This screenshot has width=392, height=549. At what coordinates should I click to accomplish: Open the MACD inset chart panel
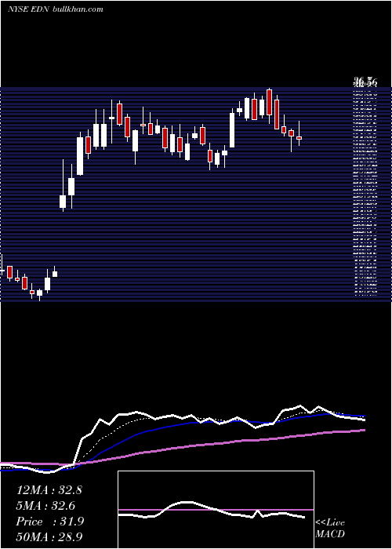tap(216, 510)
